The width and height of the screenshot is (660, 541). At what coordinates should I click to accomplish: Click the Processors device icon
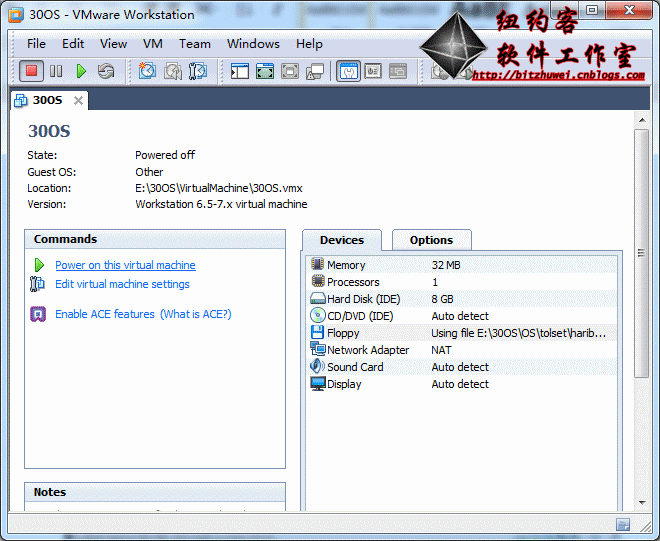[x=318, y=281]
